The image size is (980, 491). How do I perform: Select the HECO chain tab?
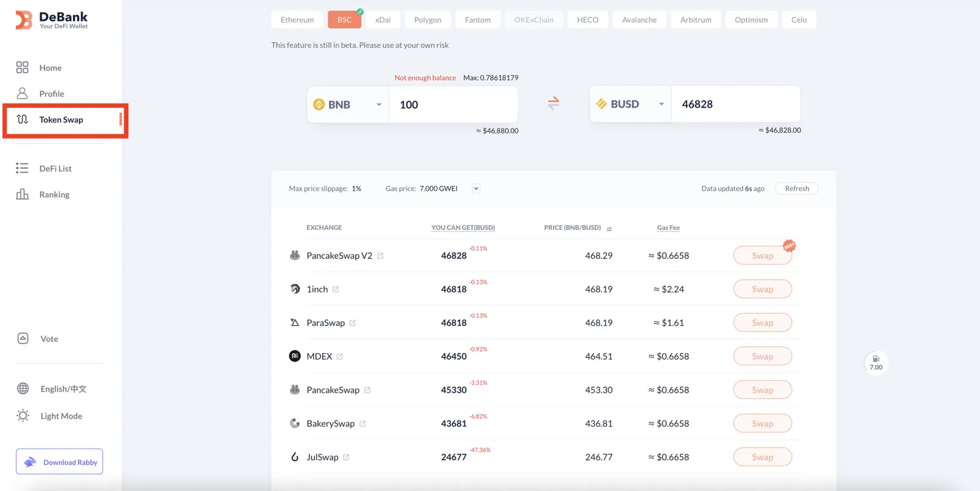point(588,20)
